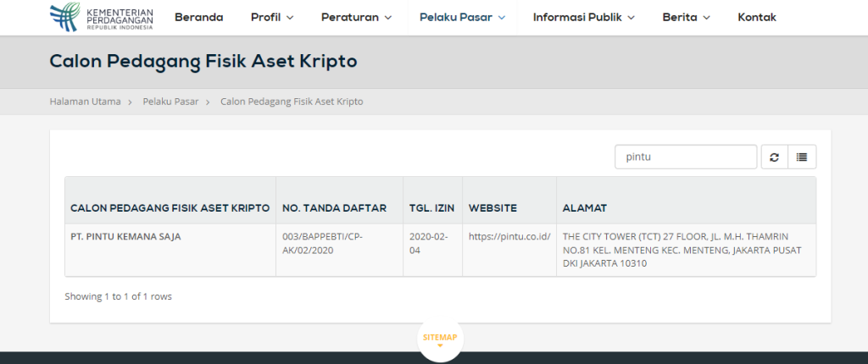Click the search field containing 'pintu'
The width and height of the screenshot is (868, 364).
coord(685,157)
